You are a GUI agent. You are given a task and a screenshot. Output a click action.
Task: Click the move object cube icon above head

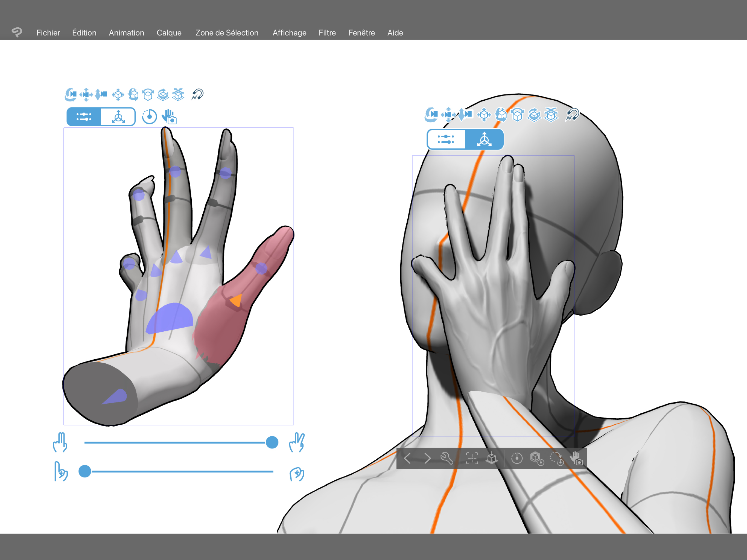(x=484, y=115)
